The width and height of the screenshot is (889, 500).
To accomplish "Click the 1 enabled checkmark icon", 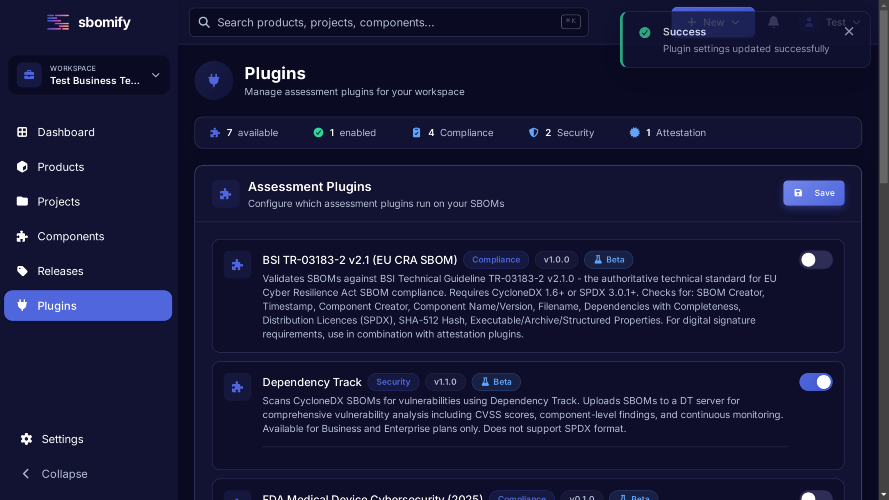I will [x=318, y=133].
